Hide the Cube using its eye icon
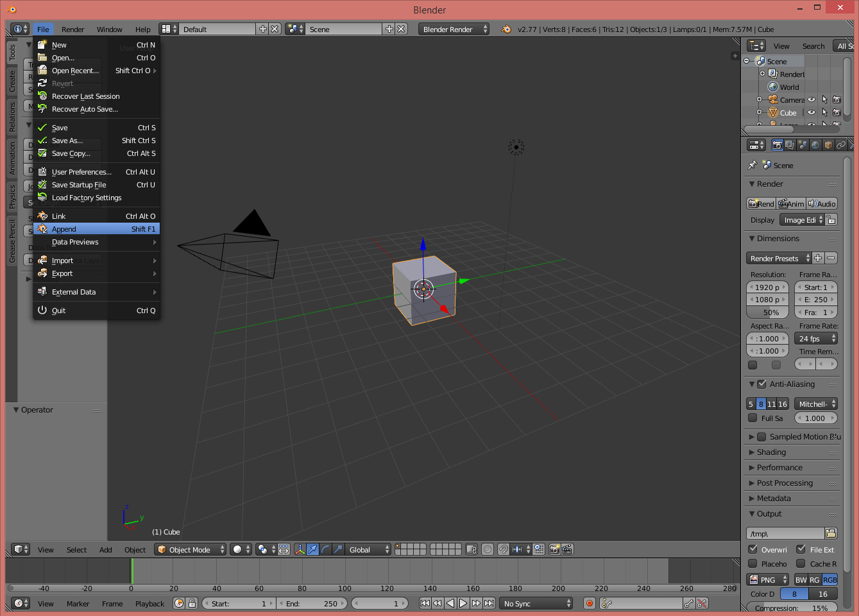This screenshot has height=616, width=859. click(812, 113)
